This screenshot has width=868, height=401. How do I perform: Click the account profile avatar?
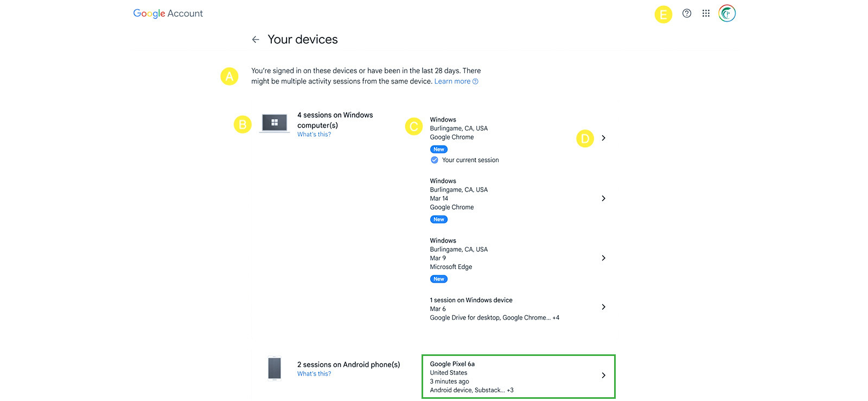727,14
